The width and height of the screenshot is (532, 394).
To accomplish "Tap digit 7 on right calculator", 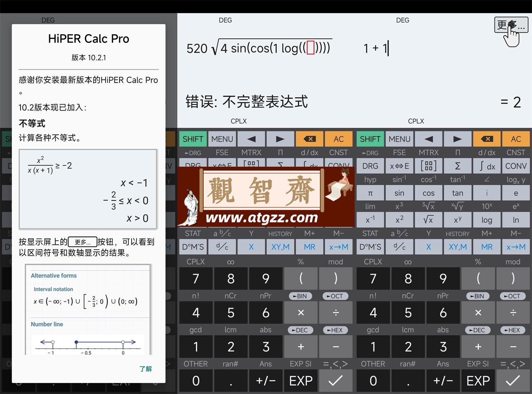I will [x=373, y=278].
